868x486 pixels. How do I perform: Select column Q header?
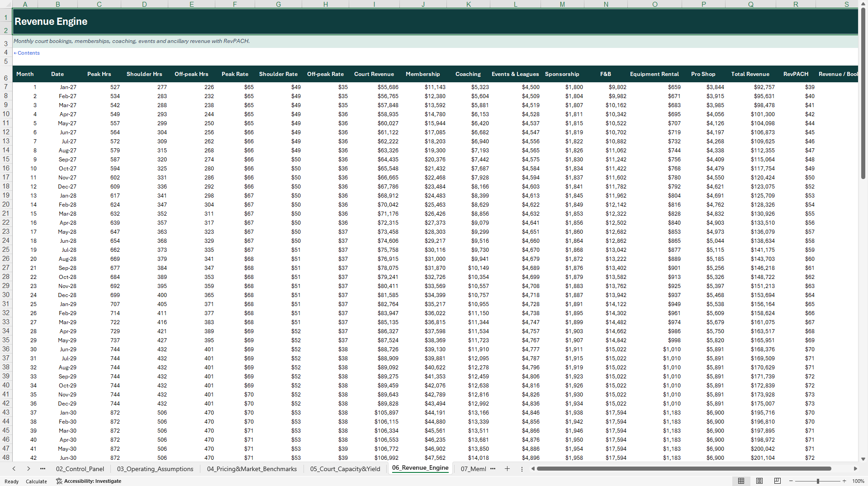[x=750, y=4]
